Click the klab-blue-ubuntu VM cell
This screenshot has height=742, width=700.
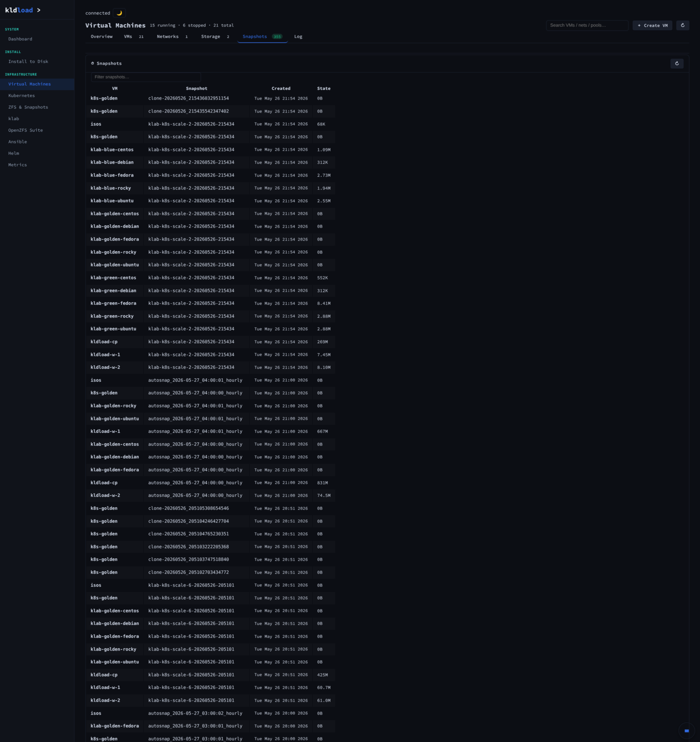(x=112, y=201)
